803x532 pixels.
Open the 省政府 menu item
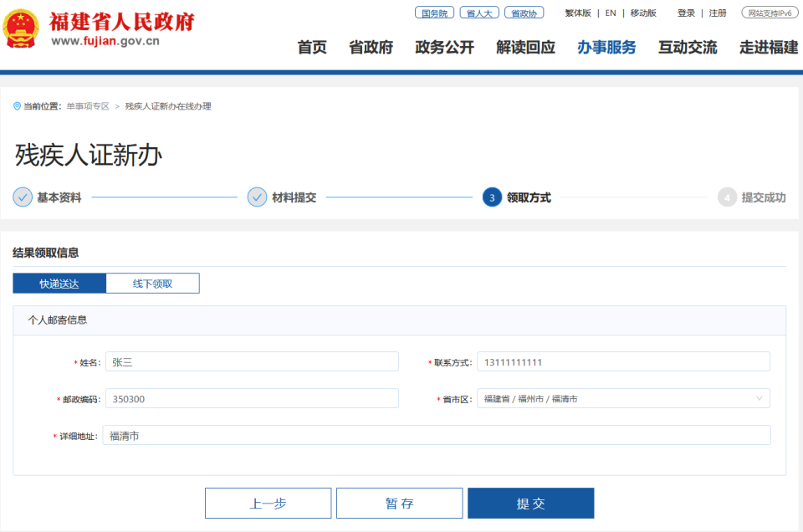coord(371,47)
